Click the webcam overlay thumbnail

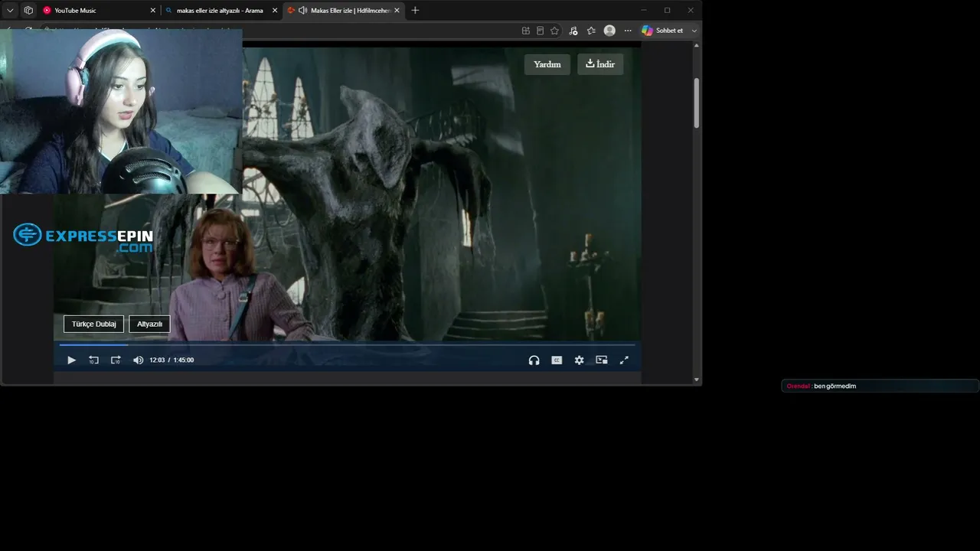pyautogui.click(x=121, y=112)
